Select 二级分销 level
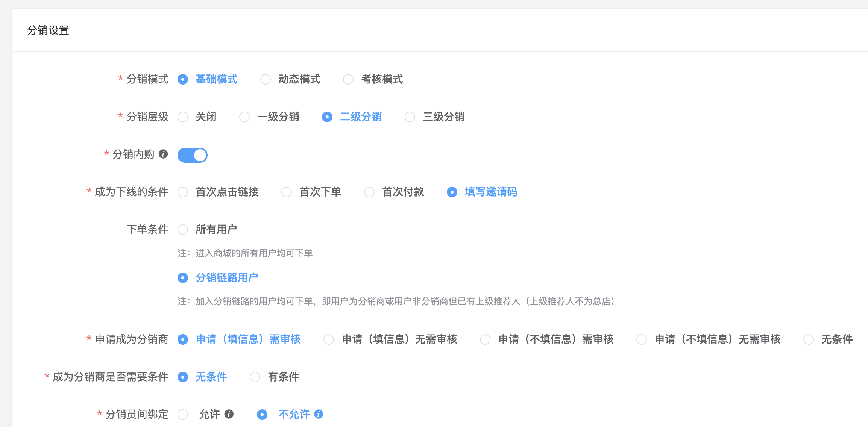The height and width of the screenshot is (427, 868). click(327, 117)
